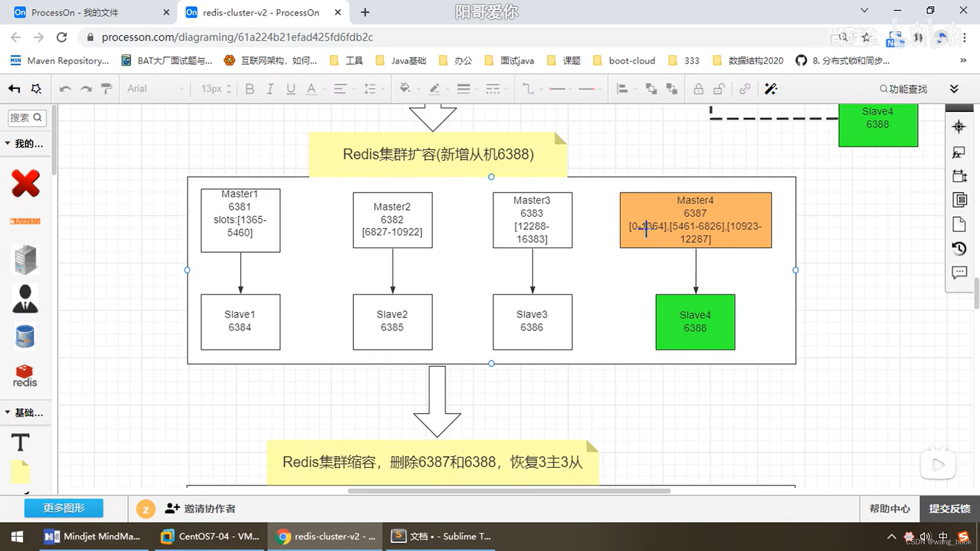Click 邀请协作者 invite link
The image size is (980, 551).
coord(201,509)
